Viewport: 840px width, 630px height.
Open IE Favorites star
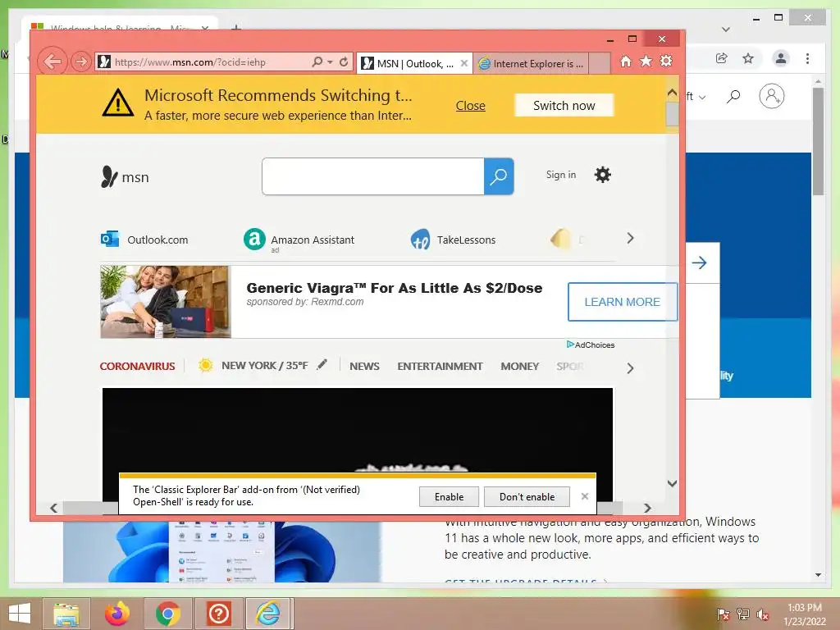(x=646, y=61)
